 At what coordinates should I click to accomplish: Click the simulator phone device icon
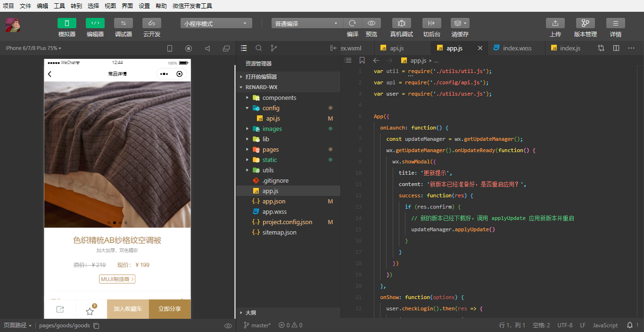(x=170, y=48)
